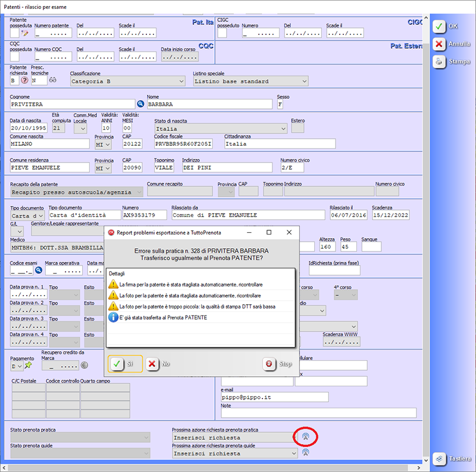The image size is (476, 472).
Task: Click the pencil icon next to Patente posseduta
Action: (x=25, y=33)
